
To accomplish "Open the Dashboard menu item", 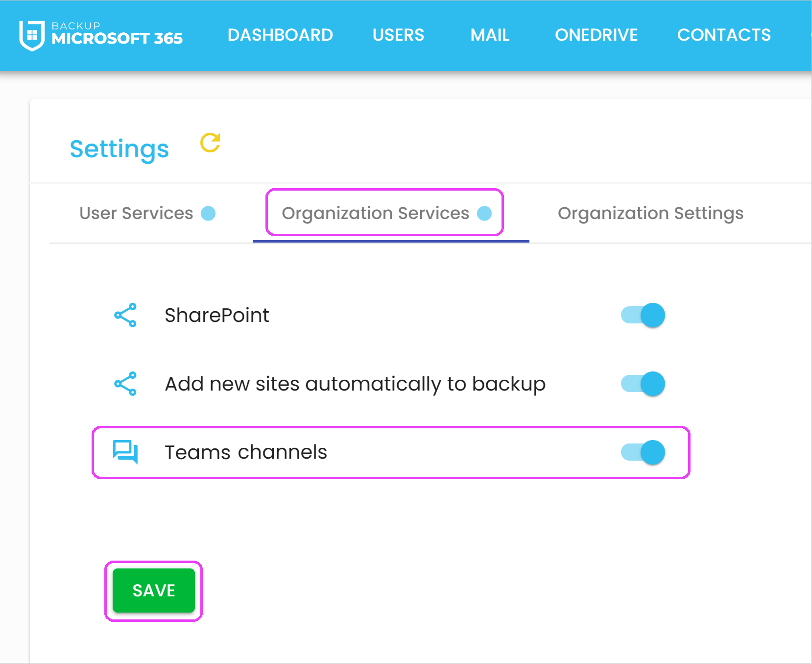I will coord(280,34).
